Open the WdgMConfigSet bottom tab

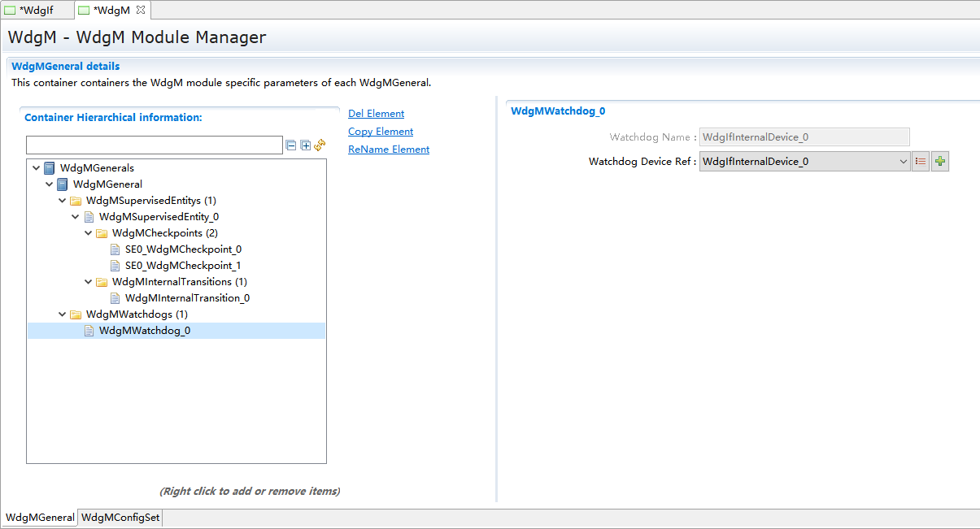(x=120, y=518)
